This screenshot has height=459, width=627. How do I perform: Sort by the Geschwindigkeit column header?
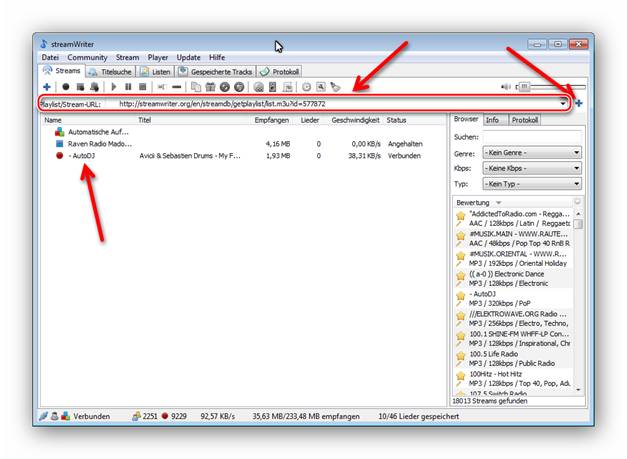[x=355, y=120]
